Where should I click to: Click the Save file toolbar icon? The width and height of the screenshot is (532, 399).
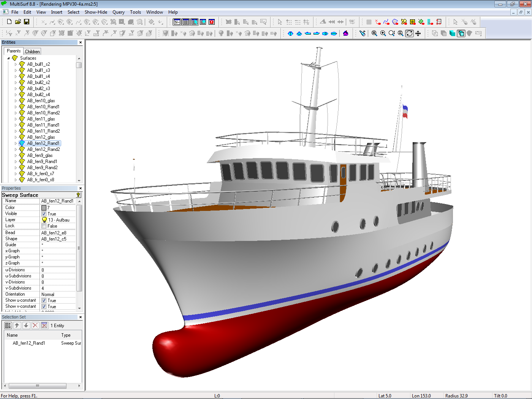point(27,22)
